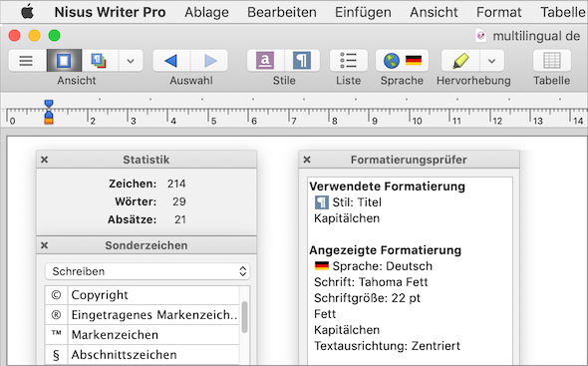This screenshot has width=588, height=366.
Task: Open the Sprache language selector
Action: 402,61
